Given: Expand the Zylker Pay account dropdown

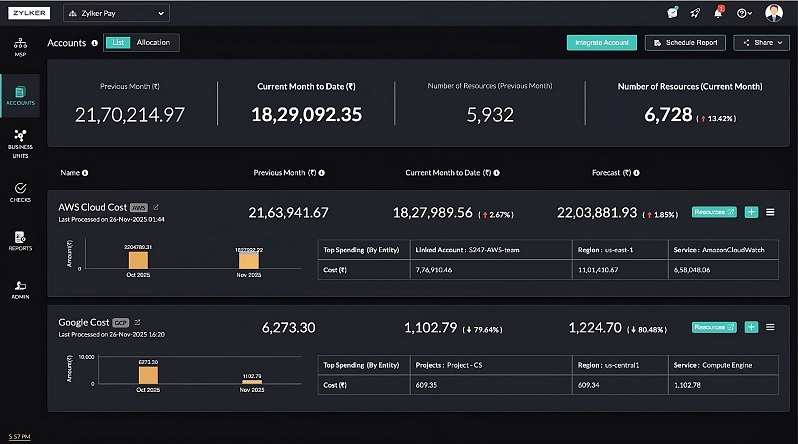Looking at the screenshot, I should click(x=116, y=13).
